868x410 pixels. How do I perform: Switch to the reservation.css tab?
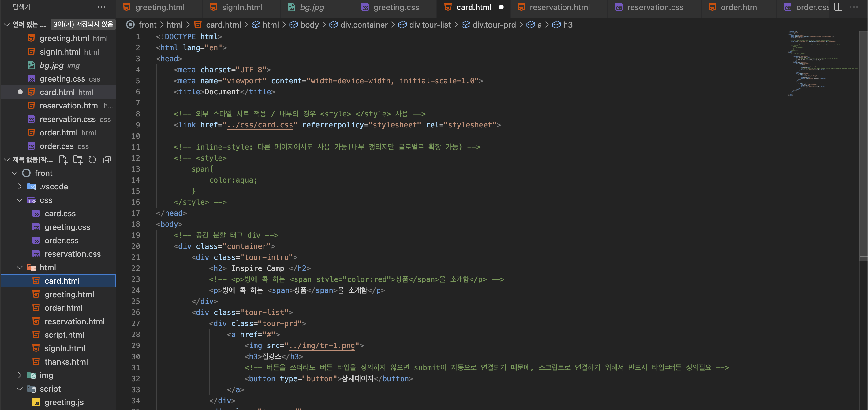point(655,7)
